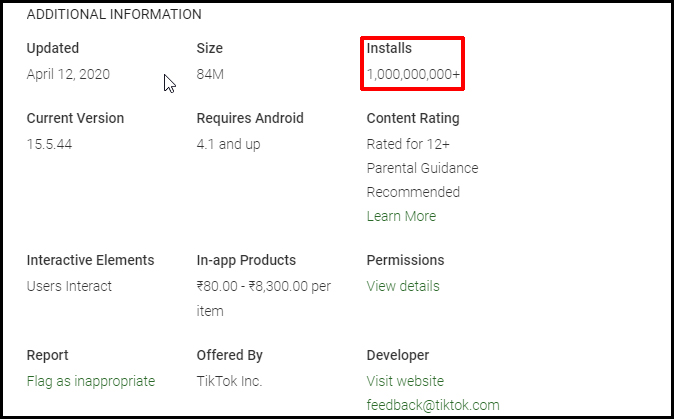The height and width of the screenshot is (419, 674).
Task: Click the 1,000,000,000+ installs count
Action: (414, 74)
